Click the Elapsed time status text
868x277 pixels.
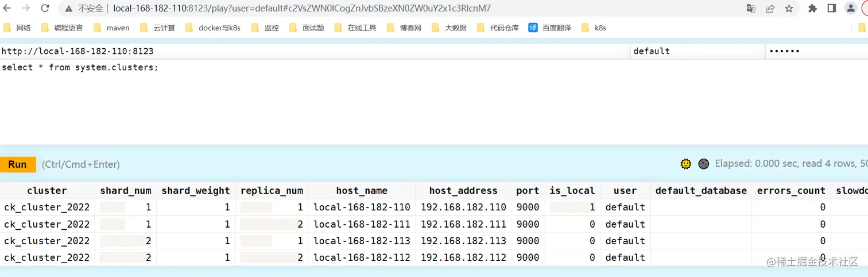click(x=791, y=164)
